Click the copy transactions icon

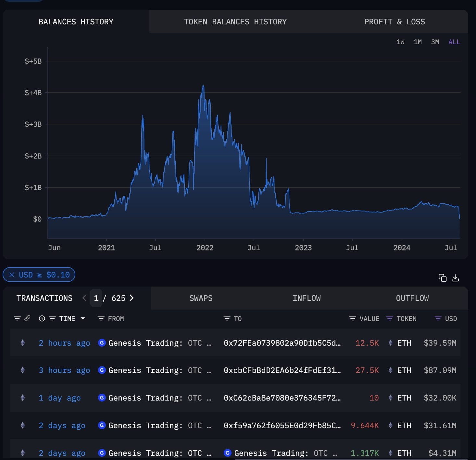442,278
